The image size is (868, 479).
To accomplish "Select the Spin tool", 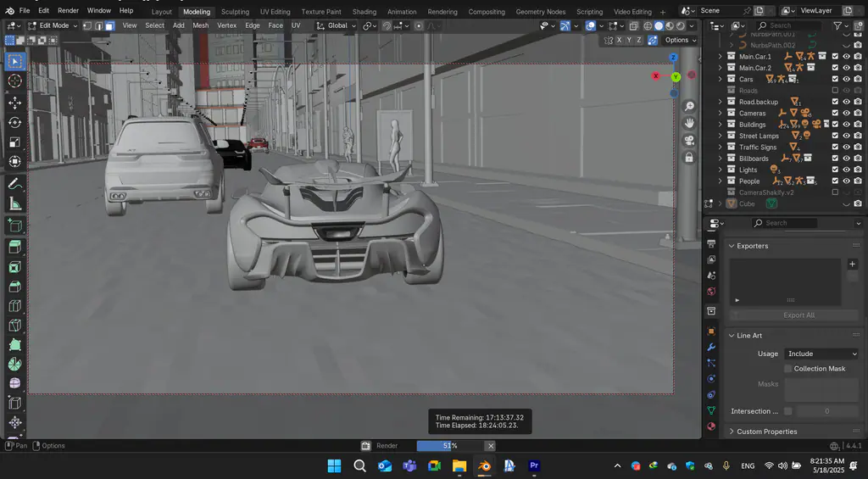I will pos(15,364).
